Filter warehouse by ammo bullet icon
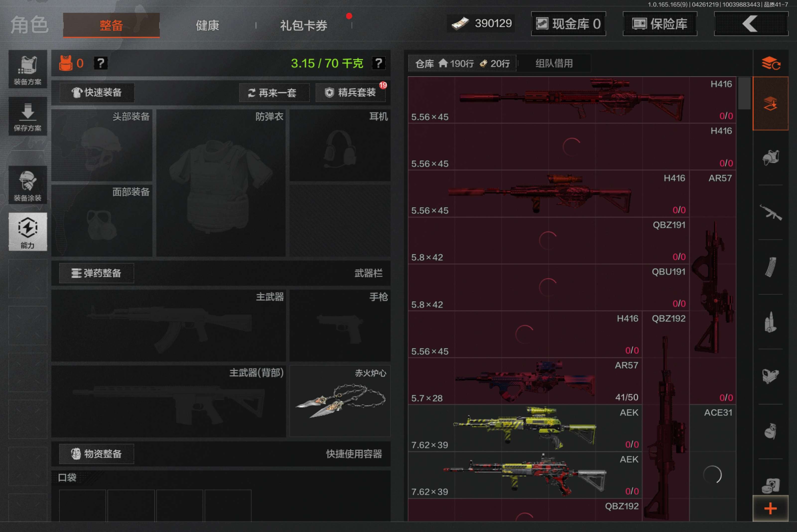The image size is (797, 532). [x=770, y=322]
